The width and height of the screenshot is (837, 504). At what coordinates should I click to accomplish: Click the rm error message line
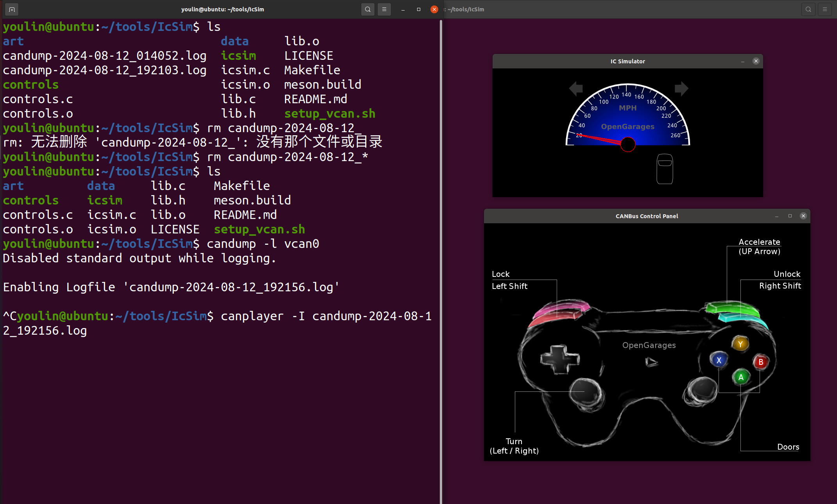click(192, 142)
